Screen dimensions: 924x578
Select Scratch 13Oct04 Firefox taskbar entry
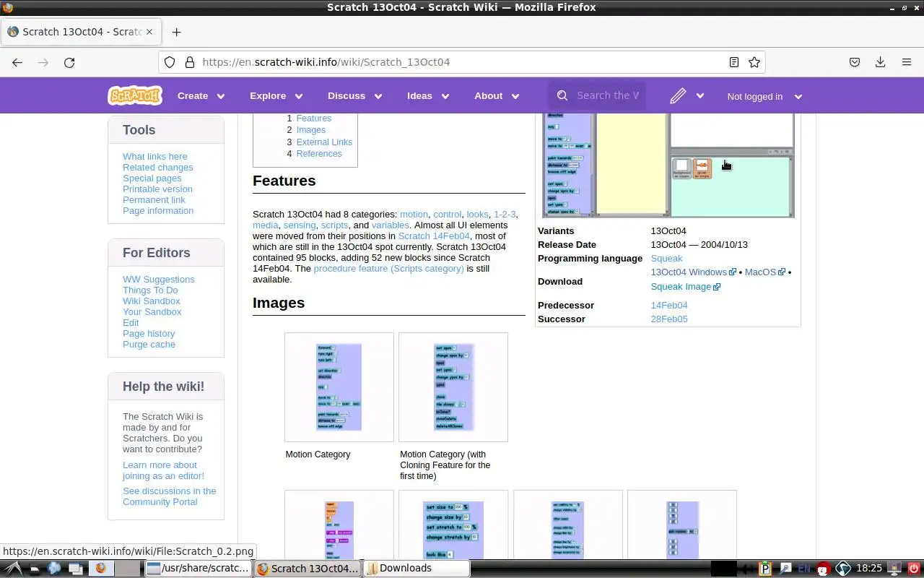[307, 569]
